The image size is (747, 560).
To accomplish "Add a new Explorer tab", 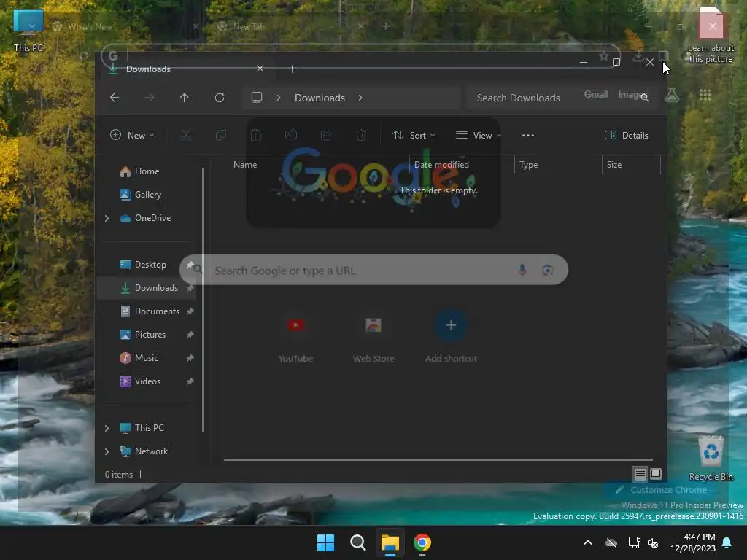I will coord(293,69).
